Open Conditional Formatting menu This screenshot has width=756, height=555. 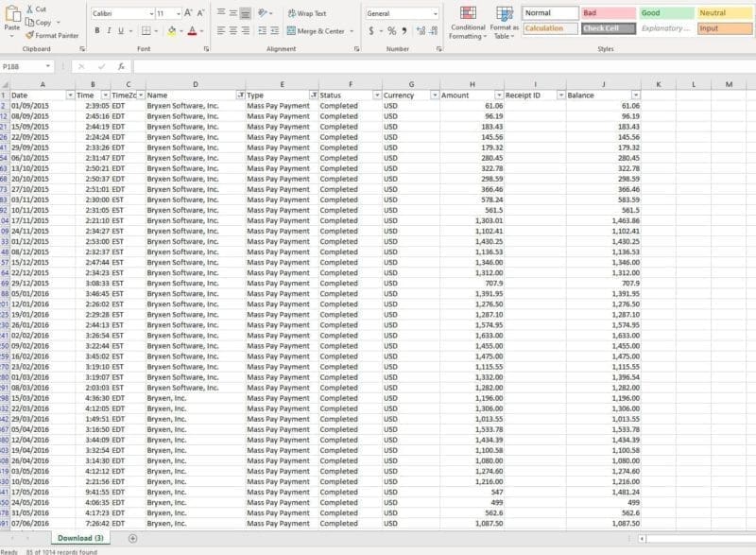click(467, 23)
